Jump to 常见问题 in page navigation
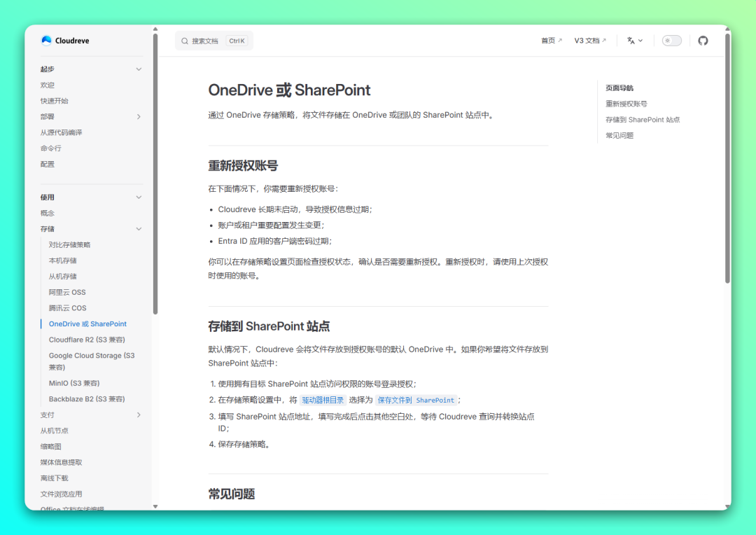 [x=619, y=136]
